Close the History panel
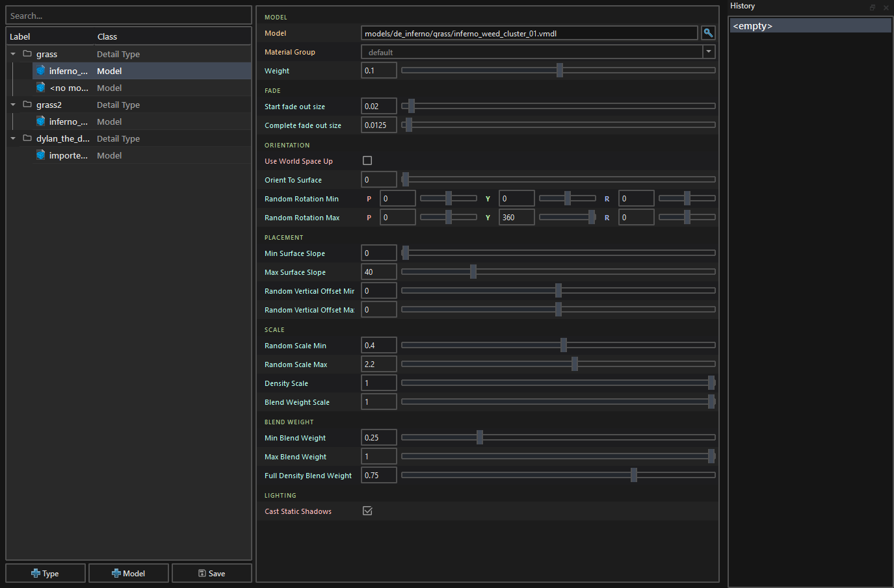This screenshot has width=894, height=588. point(886,7)
